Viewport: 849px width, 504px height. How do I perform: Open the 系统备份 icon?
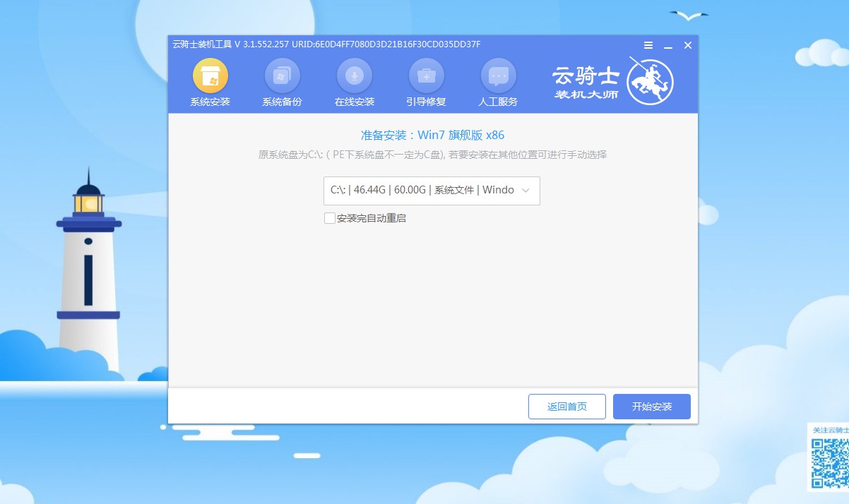click(283, 76)
